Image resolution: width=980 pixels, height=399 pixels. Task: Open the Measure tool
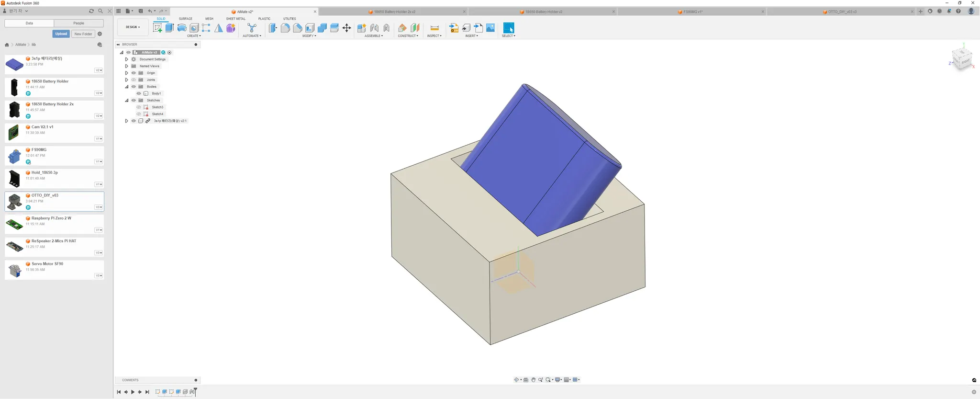click(434, 28)
